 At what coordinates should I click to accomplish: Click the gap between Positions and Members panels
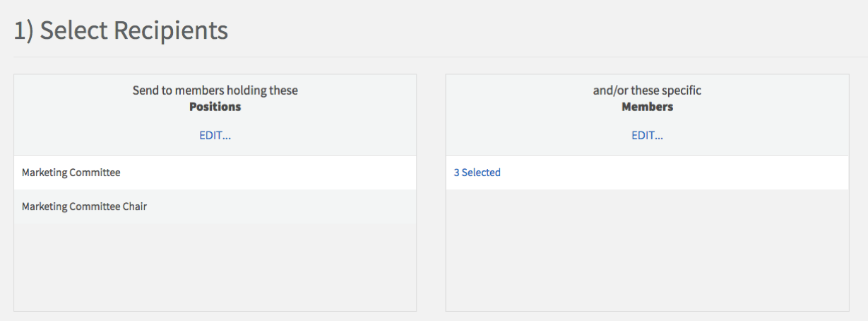click(x=431, y=192)
